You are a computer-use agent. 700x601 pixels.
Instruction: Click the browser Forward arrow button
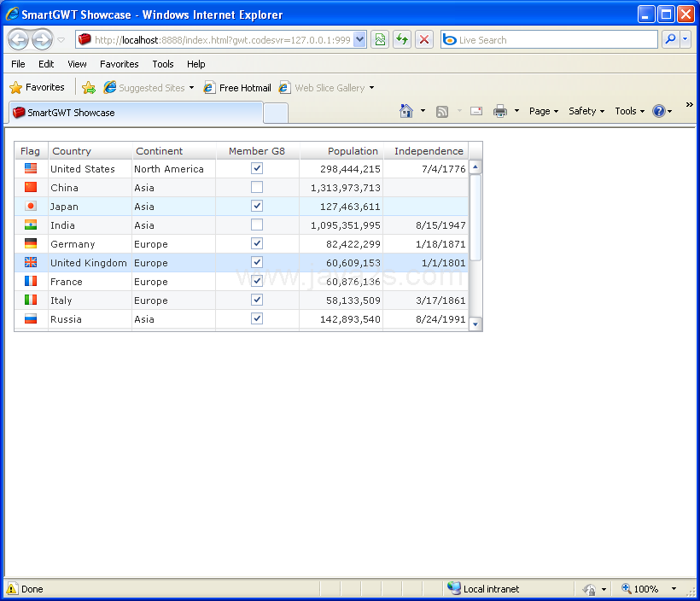pos(43,40)
